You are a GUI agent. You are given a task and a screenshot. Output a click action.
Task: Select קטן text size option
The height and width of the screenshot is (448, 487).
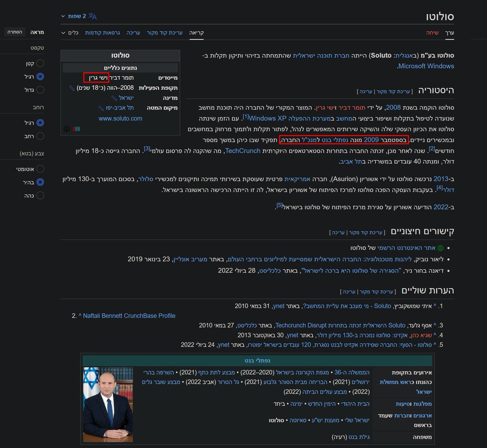[40, 63]
